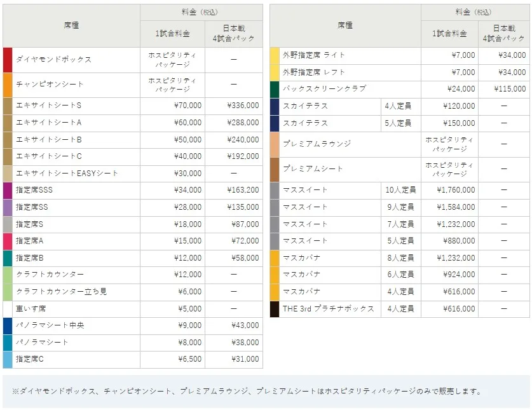Click the エキサイトシートS seat name
Image resolution: width=532 pixels, height=410 pixels.
pyautogui.click(x=48, y=106)
